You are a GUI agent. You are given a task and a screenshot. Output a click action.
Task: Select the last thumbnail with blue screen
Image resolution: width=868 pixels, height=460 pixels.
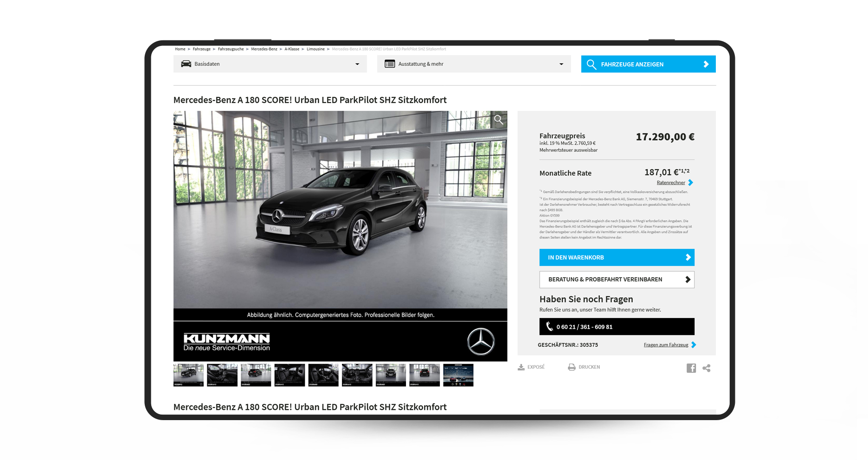(x=458, y=375)
